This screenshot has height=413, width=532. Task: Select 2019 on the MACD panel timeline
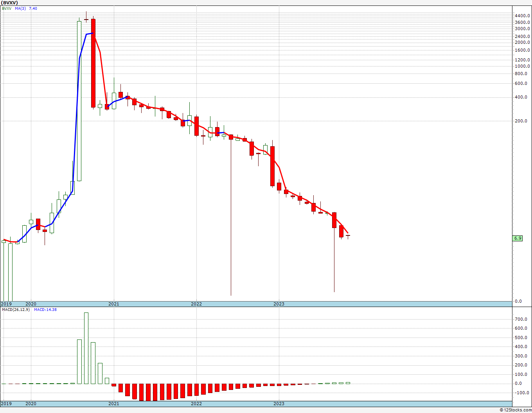6,404
